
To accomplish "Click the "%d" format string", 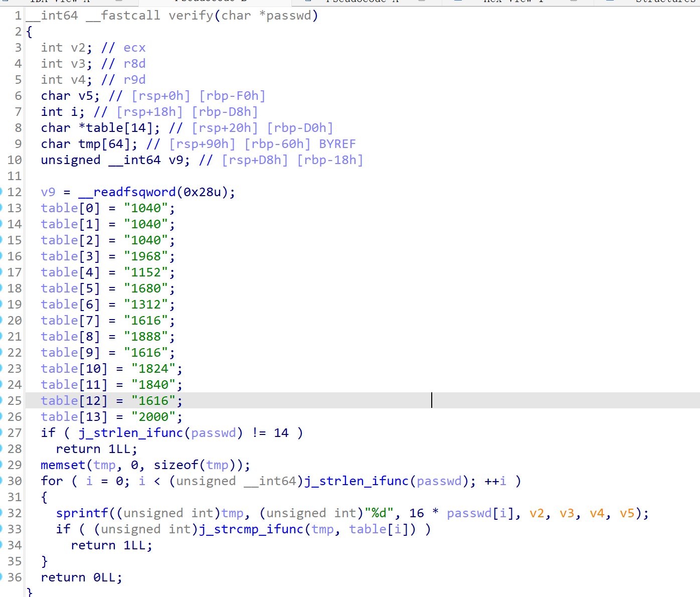I will [x=379, y=513].
